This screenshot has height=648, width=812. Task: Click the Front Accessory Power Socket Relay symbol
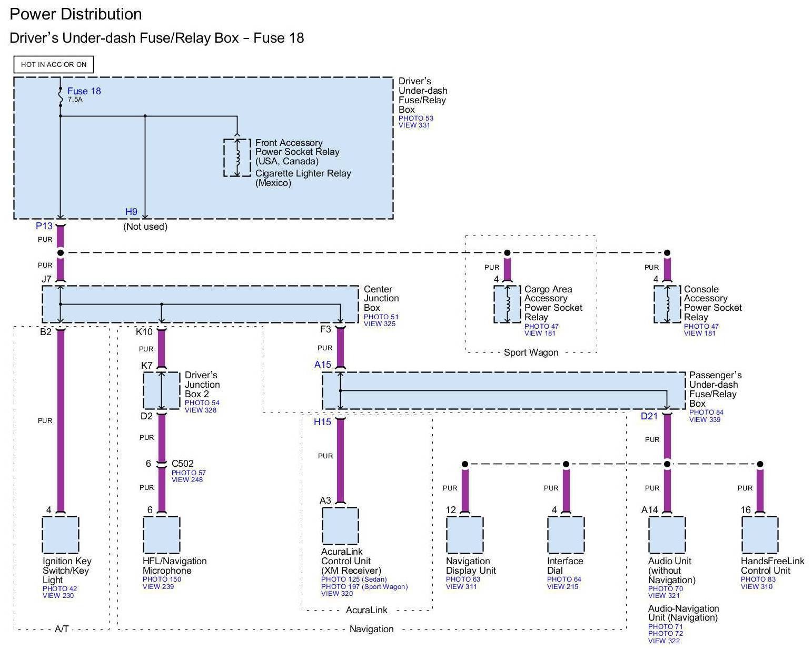(237, 158)
